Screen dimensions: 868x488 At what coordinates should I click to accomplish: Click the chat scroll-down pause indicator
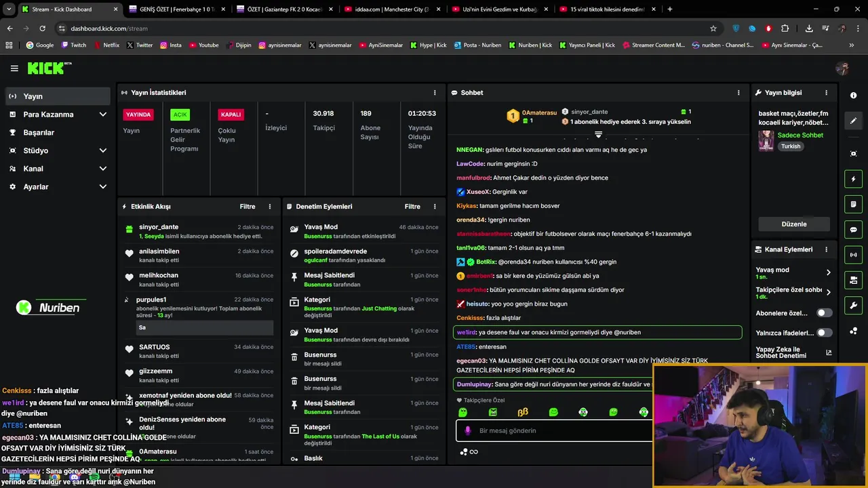pos(598,134)
